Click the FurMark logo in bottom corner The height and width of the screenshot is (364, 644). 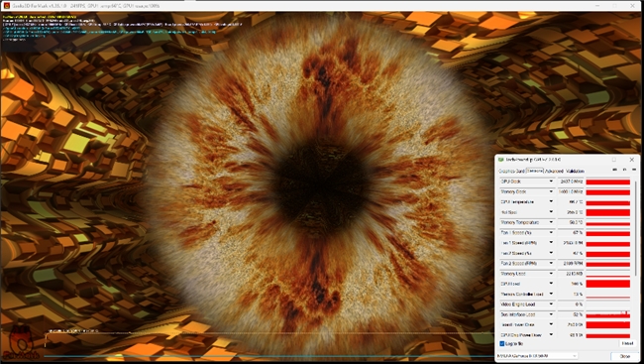pyautogui.click(x=21, y=342)
